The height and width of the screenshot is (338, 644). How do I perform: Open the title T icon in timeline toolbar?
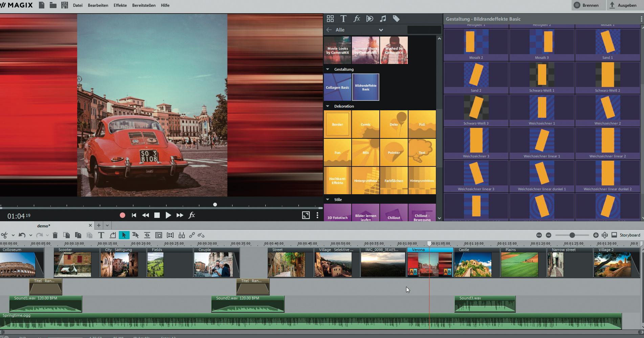pyautogui.click(x=101, y=235)
